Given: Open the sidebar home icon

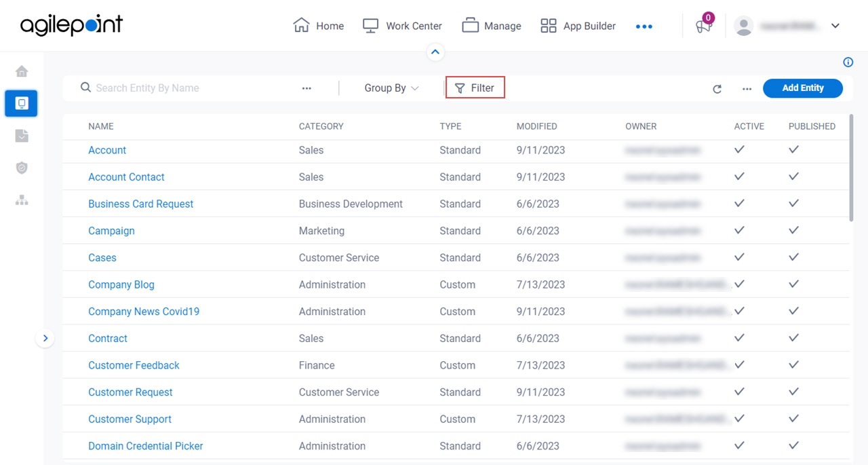Looking at the screenshot, I should click(22, 71).
